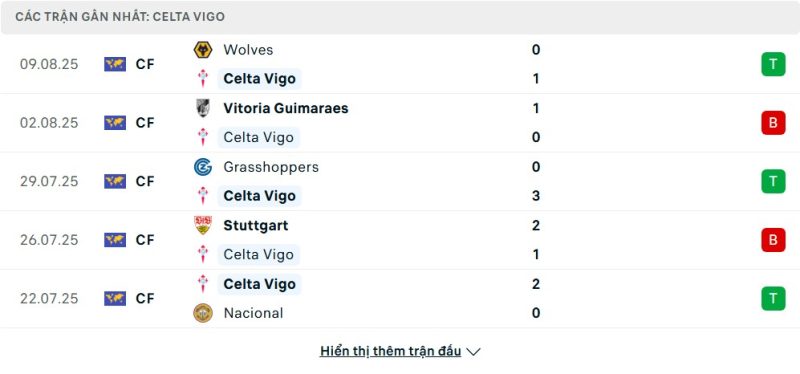This screenshot has width=800, height=374.
Task: Click the Nacional club crest
Action: [x=203, y=313]
